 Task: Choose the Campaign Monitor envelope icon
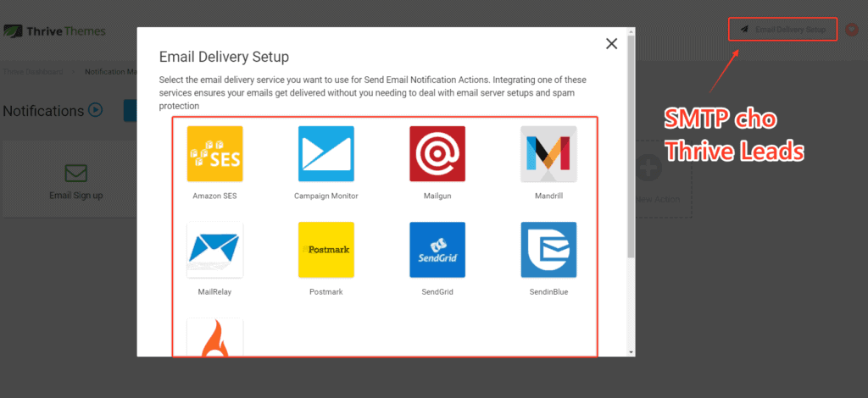(x=326, y=153)
